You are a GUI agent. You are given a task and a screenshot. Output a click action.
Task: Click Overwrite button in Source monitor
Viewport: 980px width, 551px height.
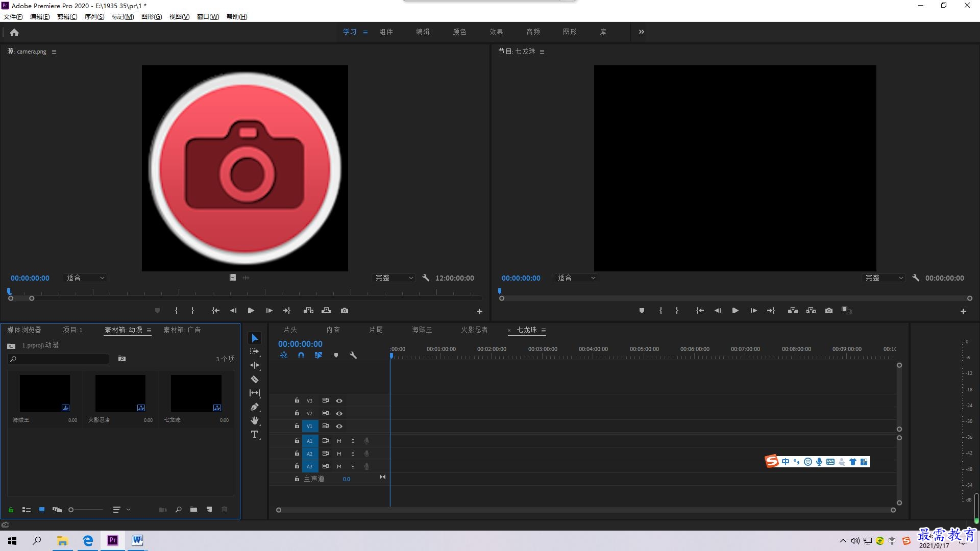[x=327, y=311]
